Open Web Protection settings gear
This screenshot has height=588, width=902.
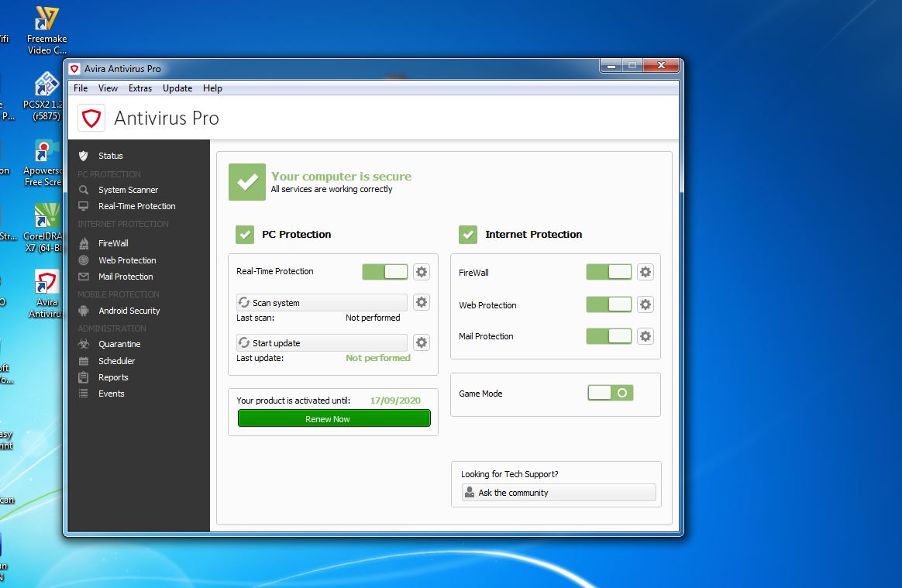click(646, 304)
